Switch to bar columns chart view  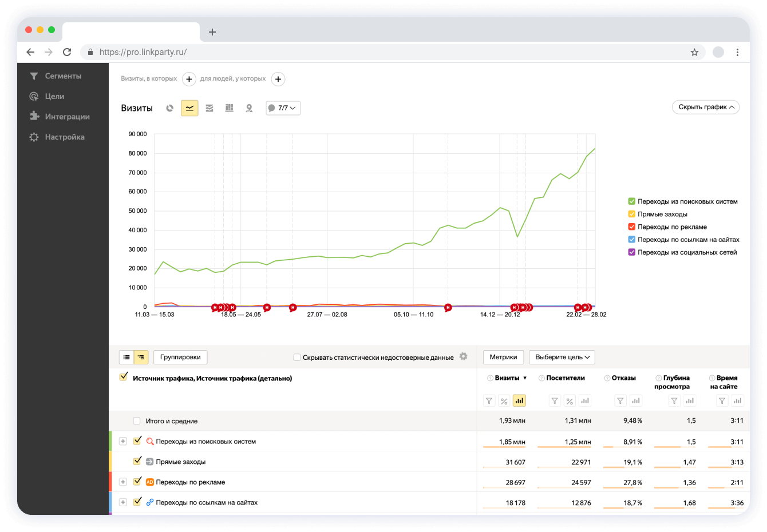click(230, 108)
